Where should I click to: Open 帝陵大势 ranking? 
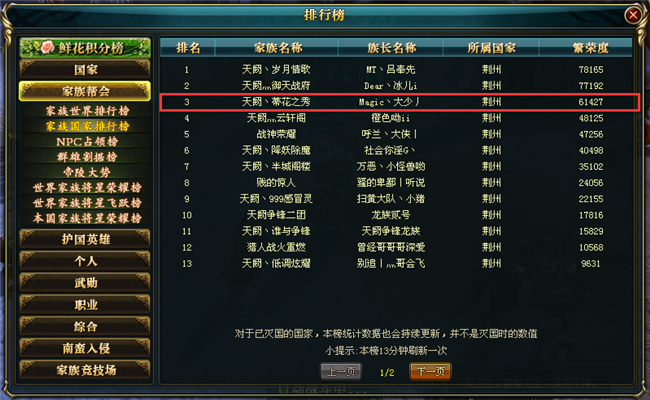click(87, 172)
